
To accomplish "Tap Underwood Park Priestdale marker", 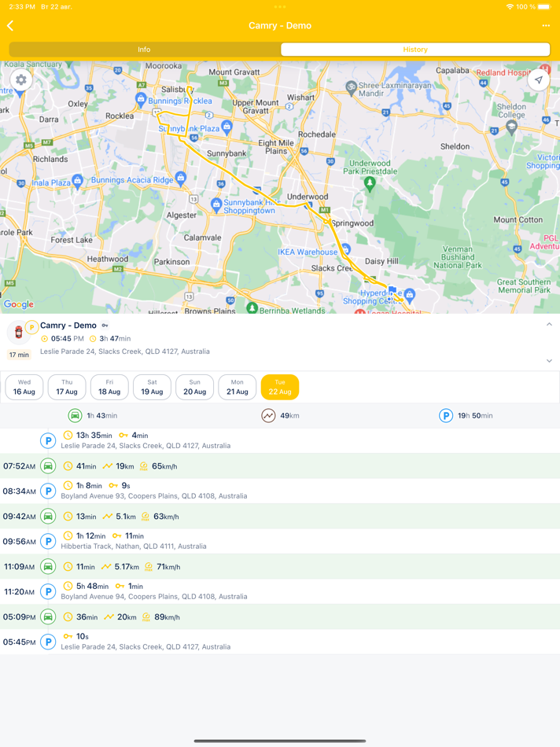I will click(x=370, y=183).
